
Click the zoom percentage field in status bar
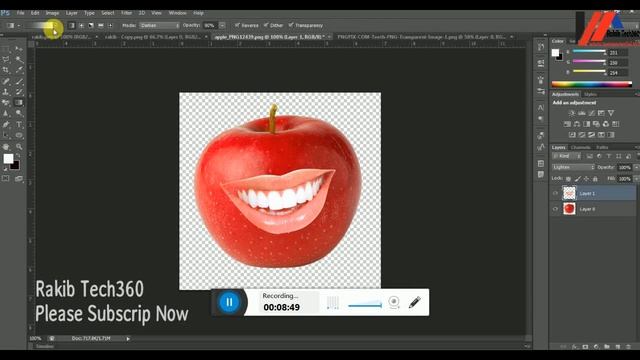click(35, 338)
